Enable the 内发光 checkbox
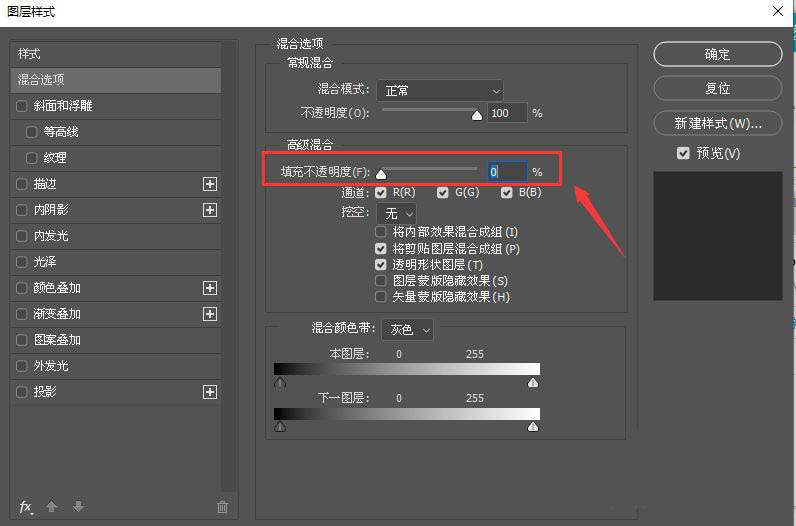Viewport: 796px width, 526px height. 22,236
